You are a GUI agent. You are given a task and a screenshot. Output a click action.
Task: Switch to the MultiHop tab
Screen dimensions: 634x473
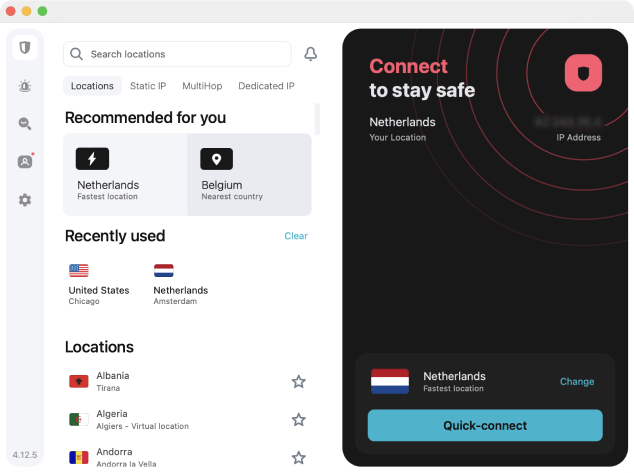202,86
